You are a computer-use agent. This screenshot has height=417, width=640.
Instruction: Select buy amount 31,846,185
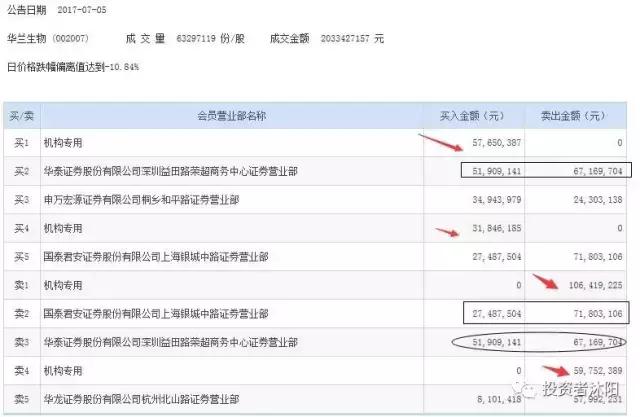point(497,228)
